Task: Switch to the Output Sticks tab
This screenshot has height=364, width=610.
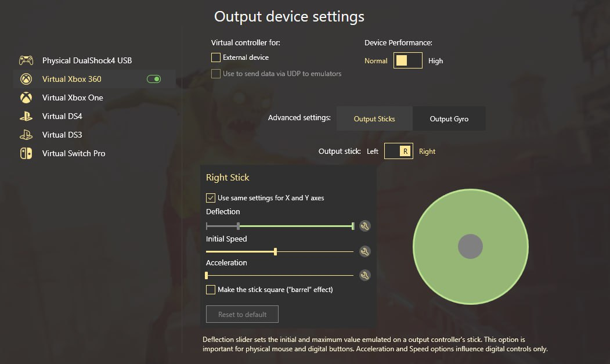Action: [x=374, y=118]
